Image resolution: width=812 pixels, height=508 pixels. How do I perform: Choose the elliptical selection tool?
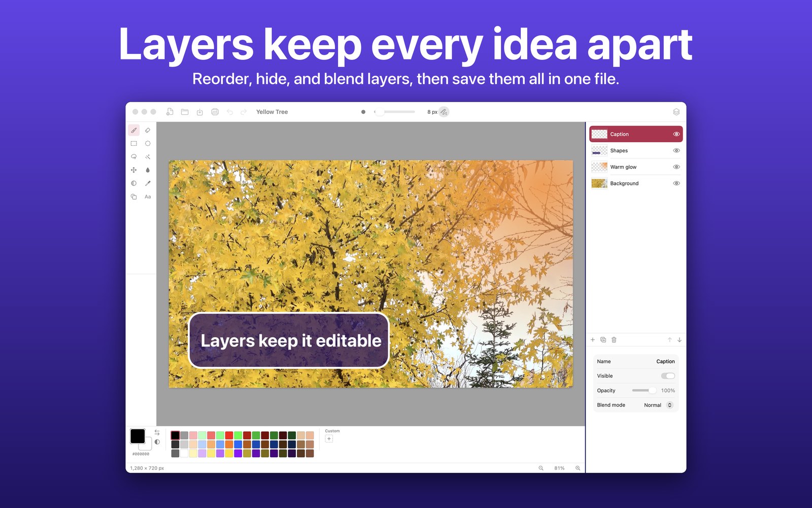[x=148, y=144]
